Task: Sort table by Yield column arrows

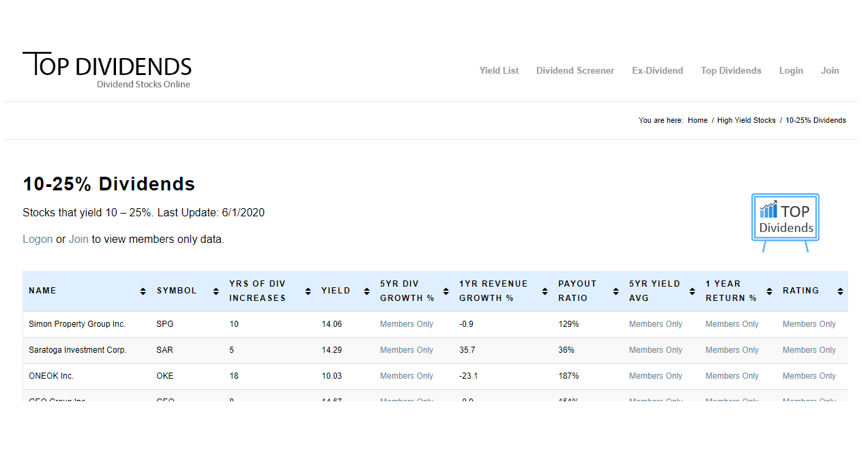Action: tap(367, 291)
